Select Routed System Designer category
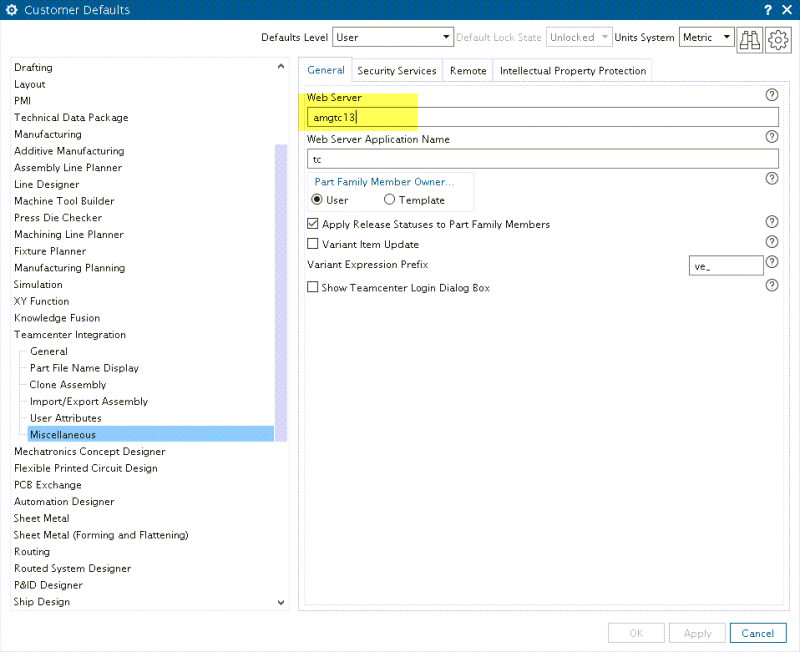The width and height of the screenshot is (800, 652). (72, 568)
